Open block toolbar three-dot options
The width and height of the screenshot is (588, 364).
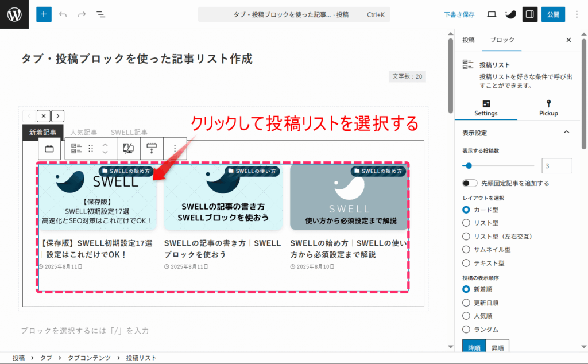pos(175,149)
